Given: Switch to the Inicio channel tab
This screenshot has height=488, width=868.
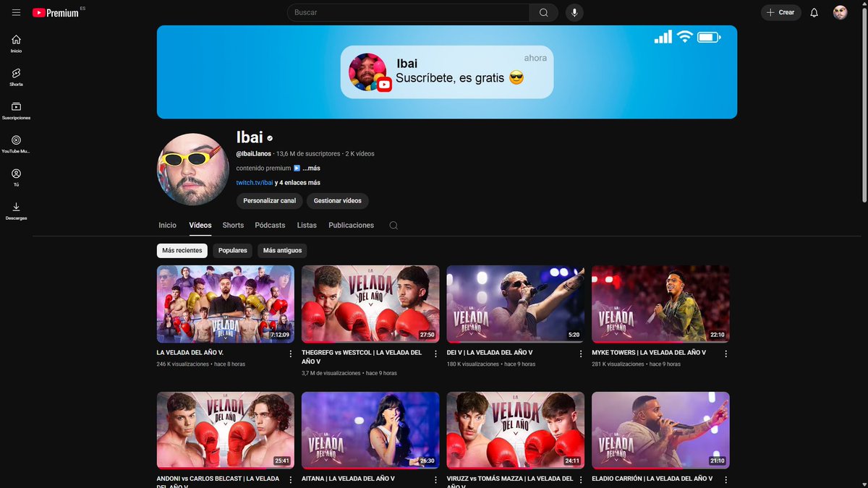Looking at the screenshot, I should pyautogui.click(x=167, y=226).
